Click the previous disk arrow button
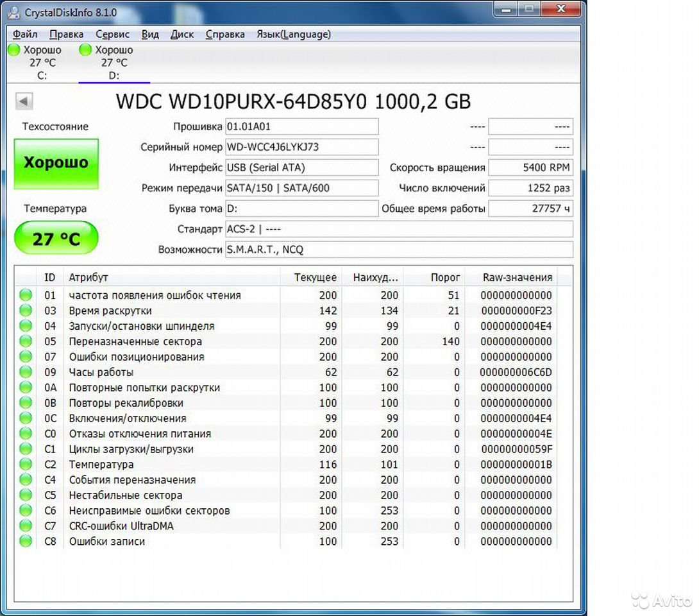 (24, 101)
